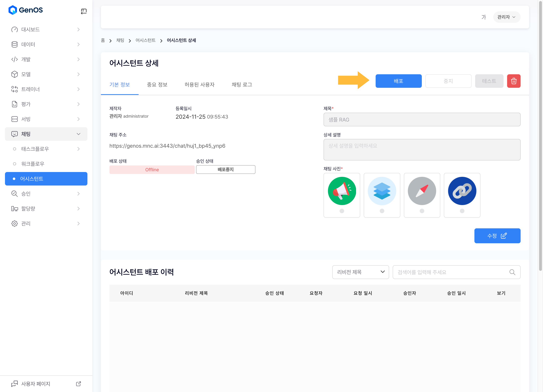The width and height of the screenshot is (543, 392).
Task: Select the gray compass chat photo
Action: (x=422, y=191)
